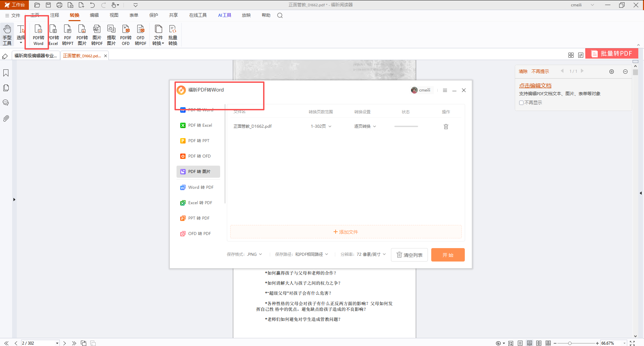The height and width of the screenshot is (346, 644).
Task: Check the 不再显示 checkbox
Action: 521,103
